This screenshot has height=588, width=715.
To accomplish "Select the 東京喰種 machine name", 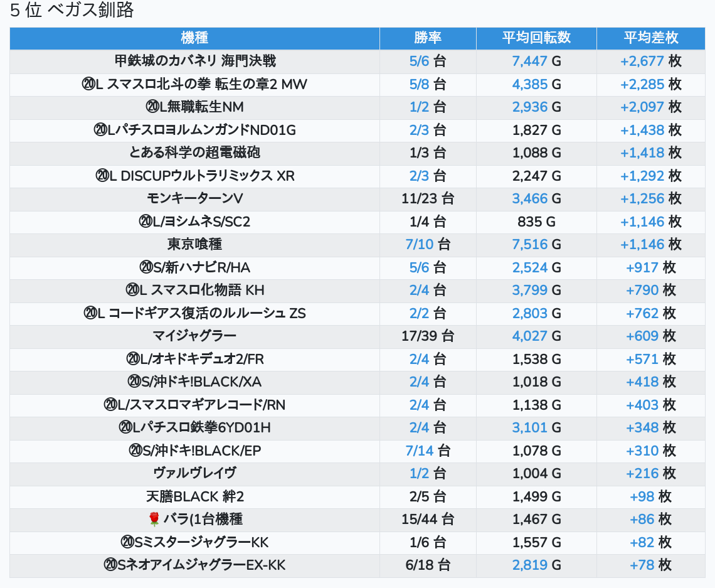I will (194, 244).
